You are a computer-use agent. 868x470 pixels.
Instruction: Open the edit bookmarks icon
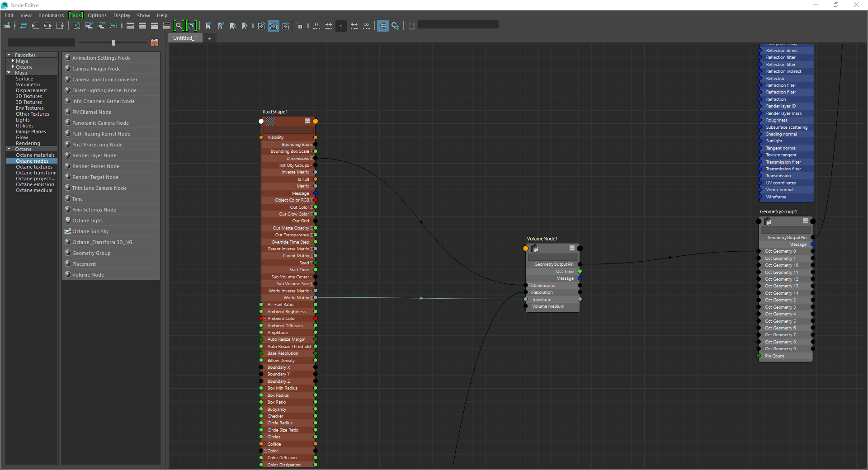point(221,26)
